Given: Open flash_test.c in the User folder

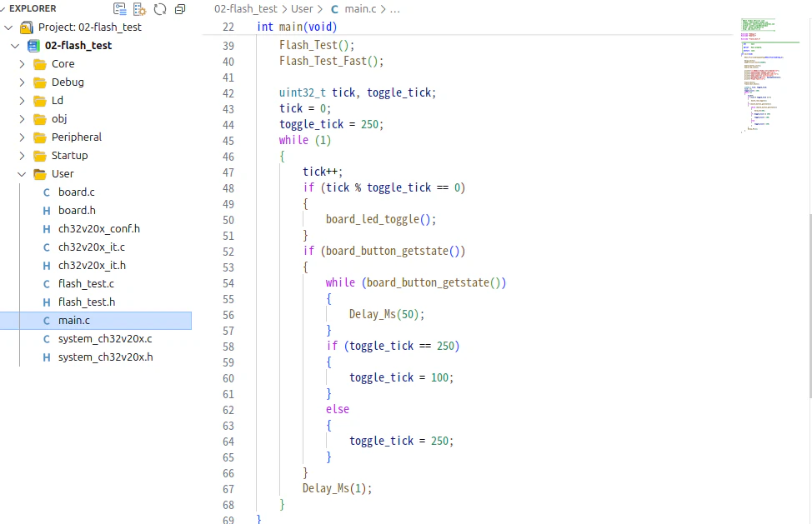Looking at the screenshot, I should point(86,283).
